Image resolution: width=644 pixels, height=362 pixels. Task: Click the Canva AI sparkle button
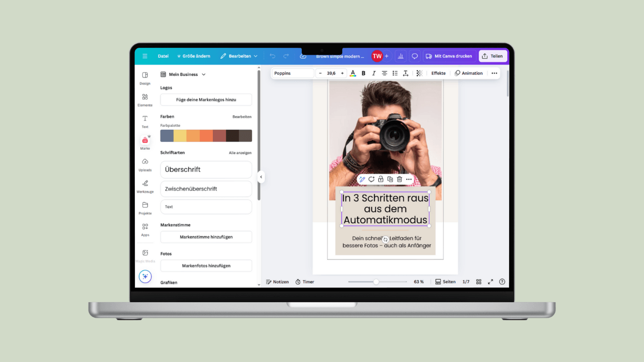(145, 277)
